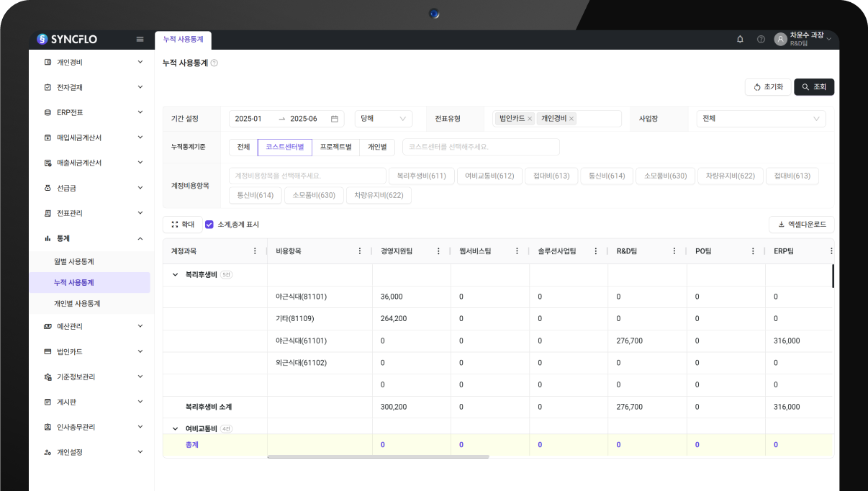This screenshot has width=868, height=491.
Task: Select the 개인별 aggregation option
Action: coord(377,147)
